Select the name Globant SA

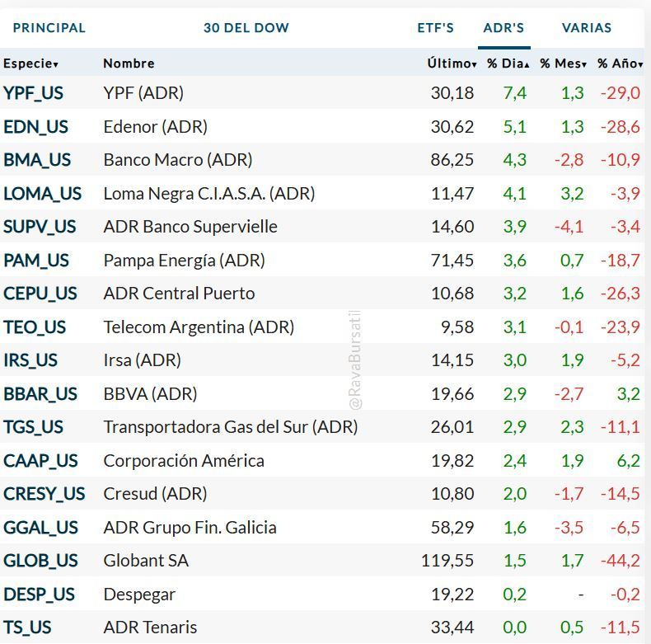pyautogui.click(x=146, y=561)
